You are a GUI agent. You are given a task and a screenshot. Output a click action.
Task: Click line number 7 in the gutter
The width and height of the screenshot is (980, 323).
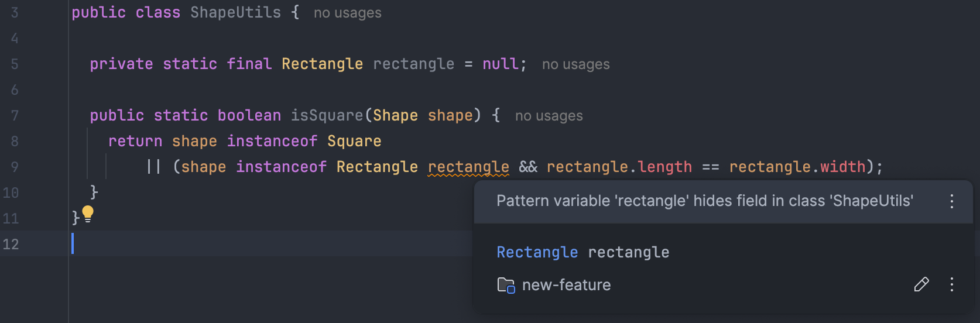[15, 116]
